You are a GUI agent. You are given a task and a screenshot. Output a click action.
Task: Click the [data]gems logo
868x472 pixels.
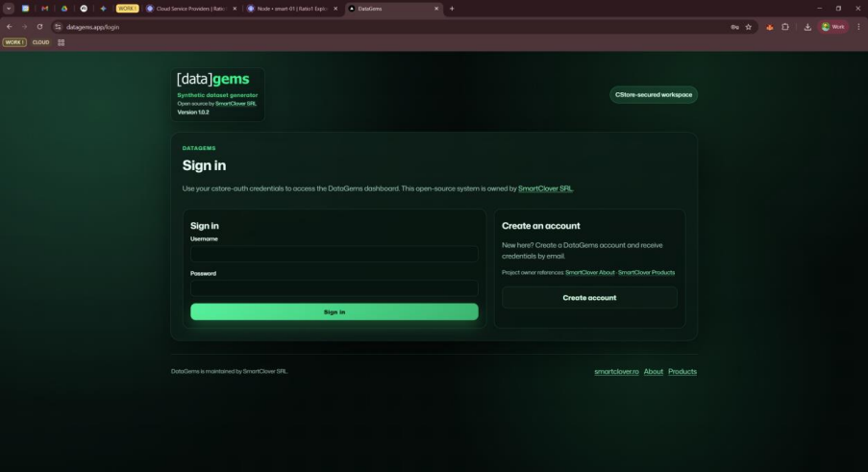click(x=213, y=79)
